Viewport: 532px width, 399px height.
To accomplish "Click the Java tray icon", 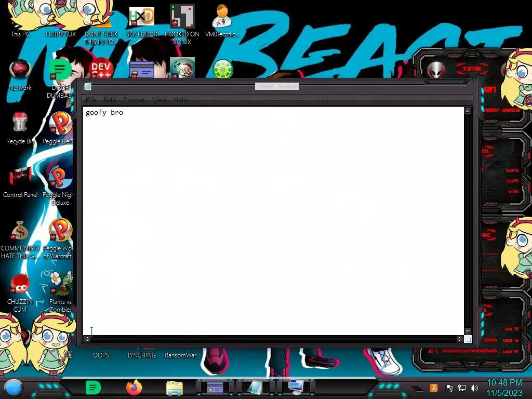I will click(x=434, y=388).
